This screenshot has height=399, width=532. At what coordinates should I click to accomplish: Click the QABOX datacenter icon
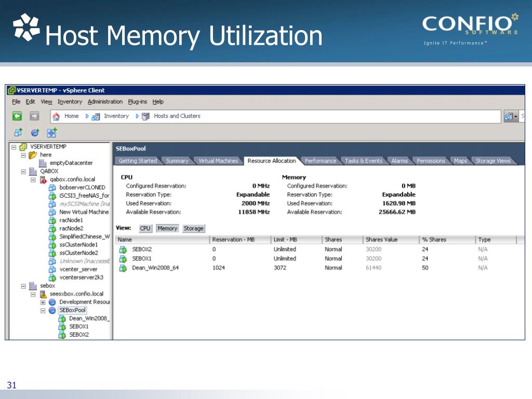pos(33,171)
